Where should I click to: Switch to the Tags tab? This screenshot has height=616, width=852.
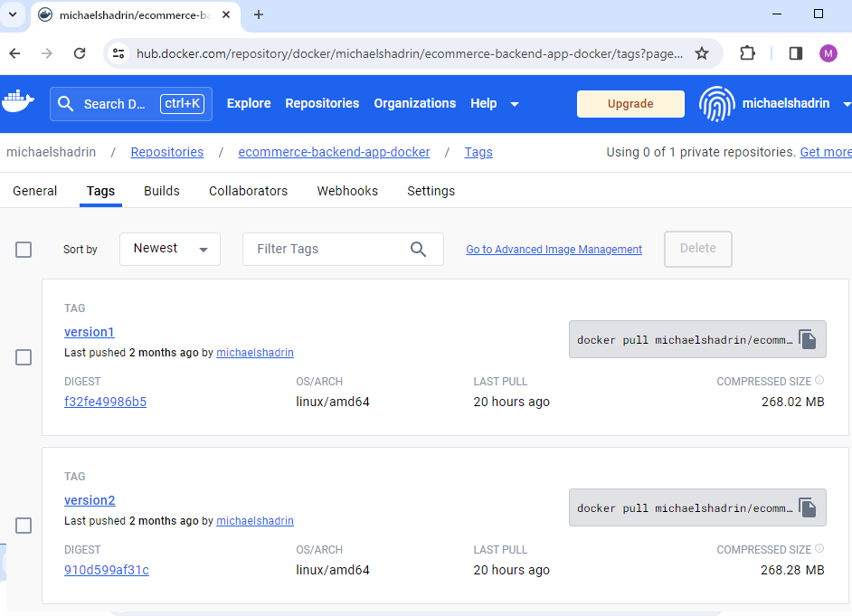click(100, 191)
